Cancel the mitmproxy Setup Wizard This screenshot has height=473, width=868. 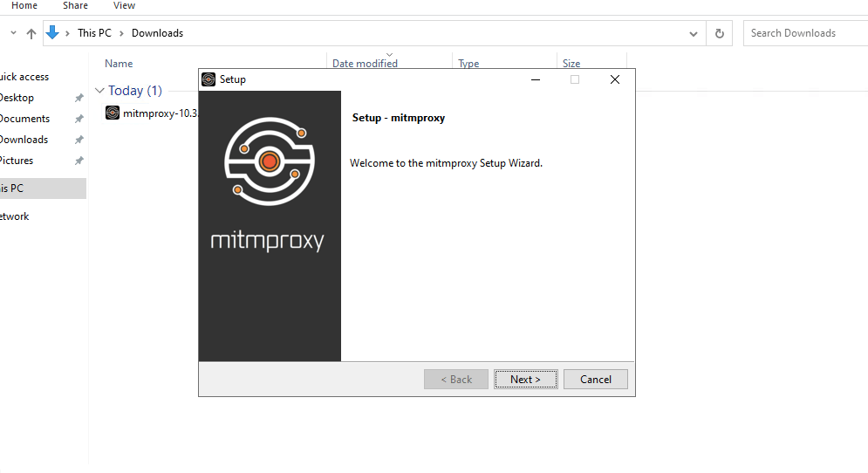coord(596,380)
